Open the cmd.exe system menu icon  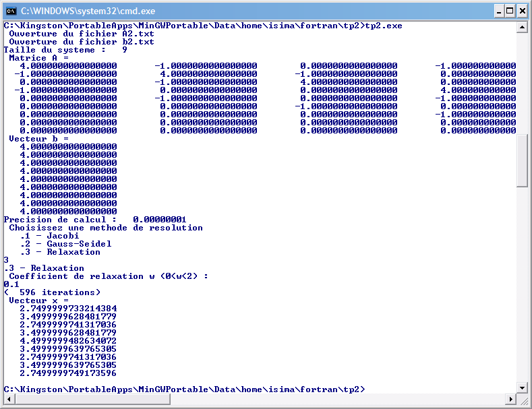coord(11,11)
